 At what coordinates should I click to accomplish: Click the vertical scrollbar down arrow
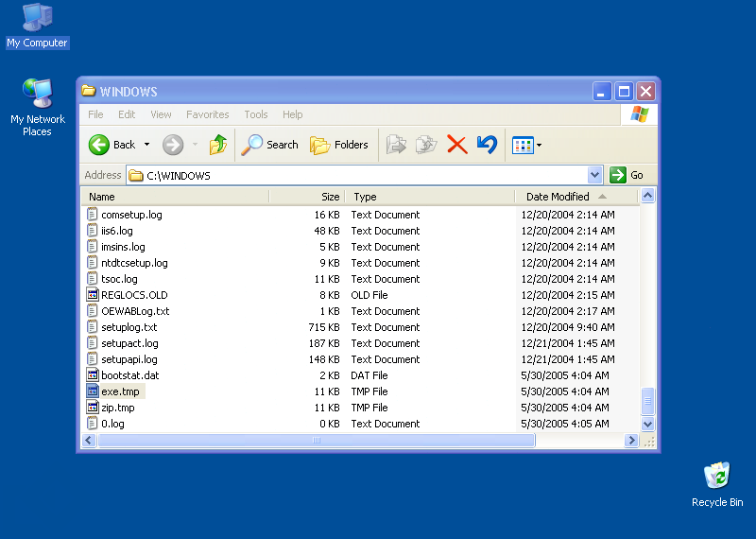pos(647,425)
